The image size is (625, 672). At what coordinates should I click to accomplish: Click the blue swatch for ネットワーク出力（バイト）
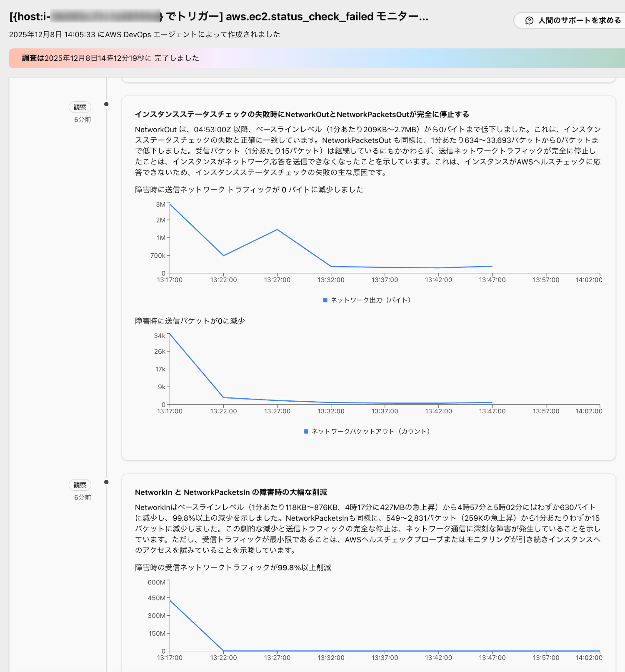[325, 300]
